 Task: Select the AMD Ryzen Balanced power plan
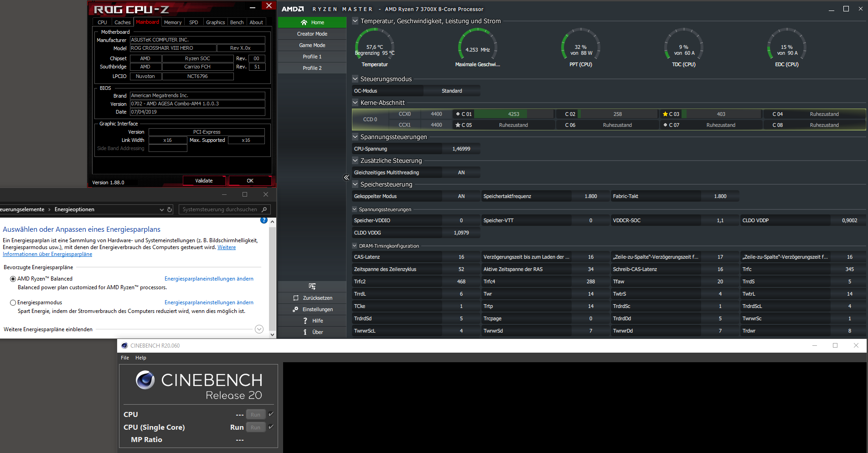13,279
